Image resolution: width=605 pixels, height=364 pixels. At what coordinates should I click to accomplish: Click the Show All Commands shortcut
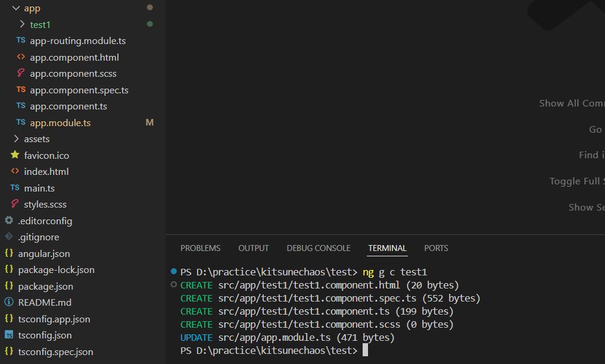coord(571,103)
